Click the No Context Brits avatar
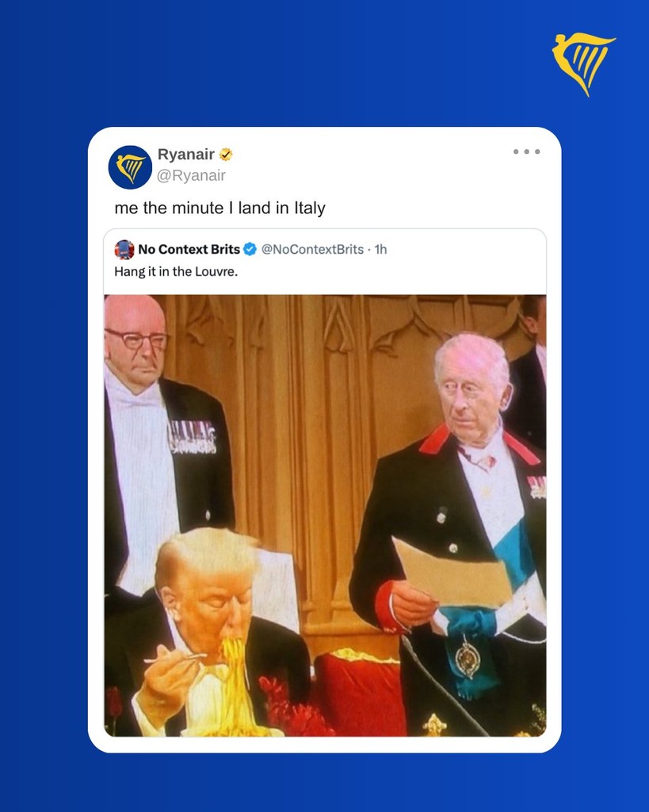 click(124, 250)
